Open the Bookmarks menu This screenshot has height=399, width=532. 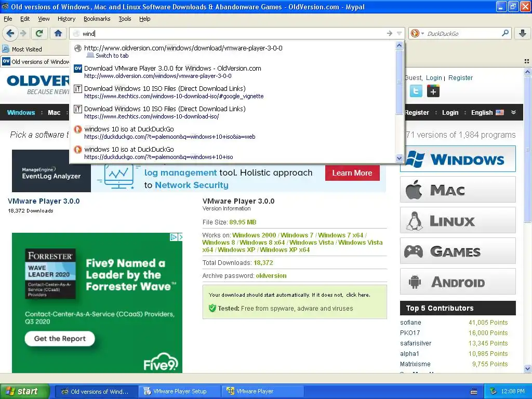(97, 19)
